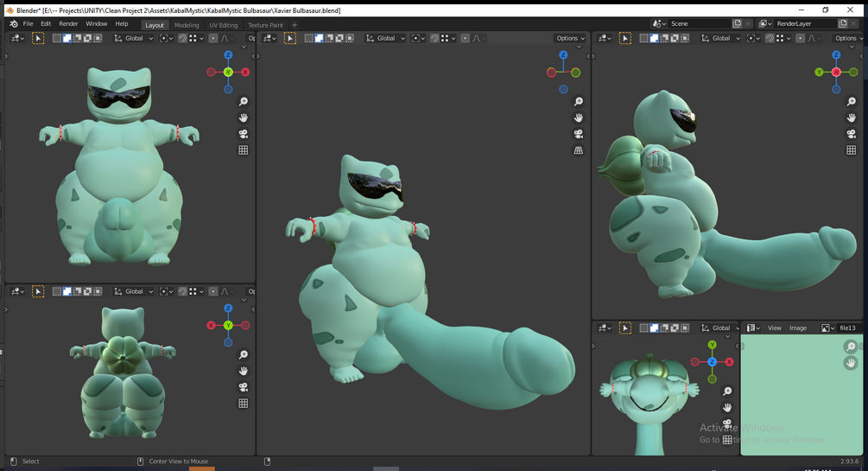Click the Blender logo menu icon
This screenshot has height=471, width=868.
(x=14, y=24)
